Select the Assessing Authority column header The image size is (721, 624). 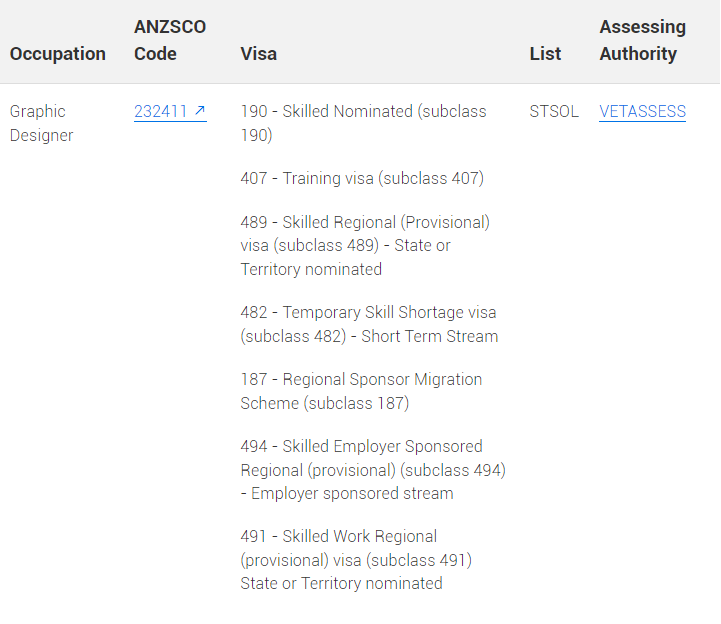[642, 40]
